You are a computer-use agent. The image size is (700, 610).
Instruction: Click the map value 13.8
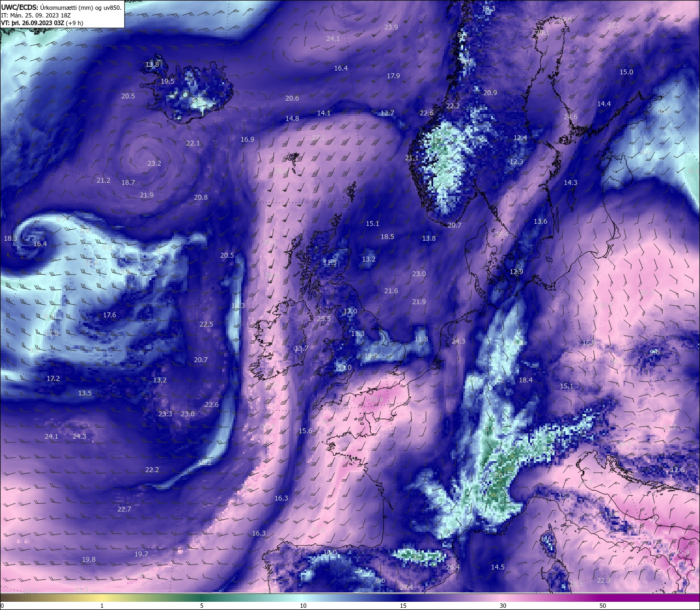pos(429,239)
